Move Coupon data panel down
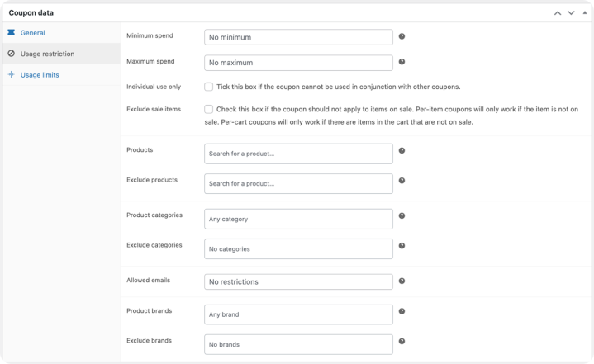594x364 pixels. point(570,12)
